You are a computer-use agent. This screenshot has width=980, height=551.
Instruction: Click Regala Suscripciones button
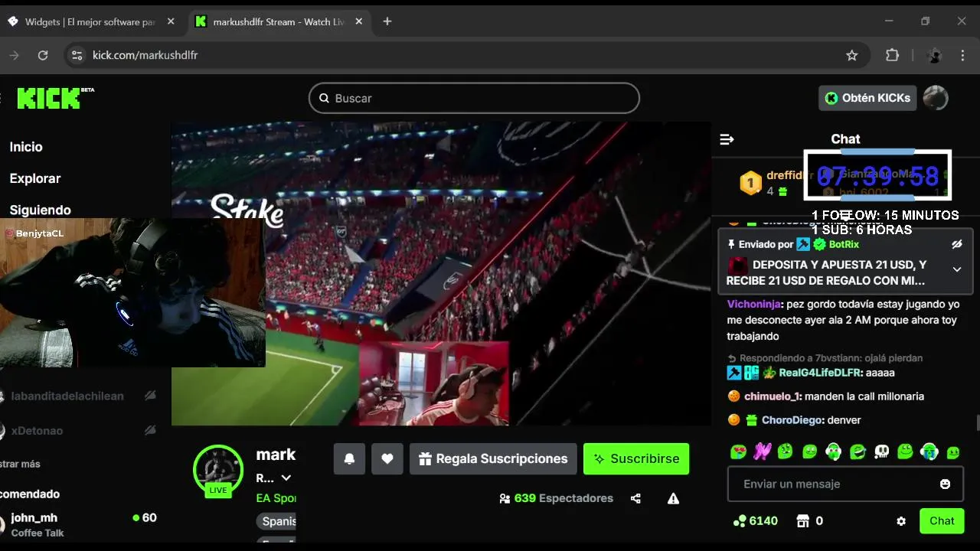(x=493, y=459)
